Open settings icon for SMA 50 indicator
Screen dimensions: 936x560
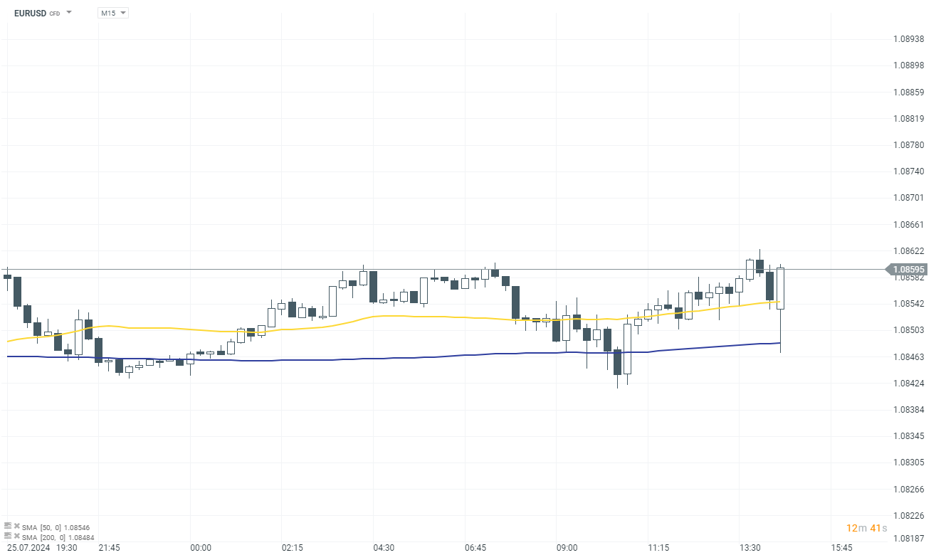click(8, 527)
